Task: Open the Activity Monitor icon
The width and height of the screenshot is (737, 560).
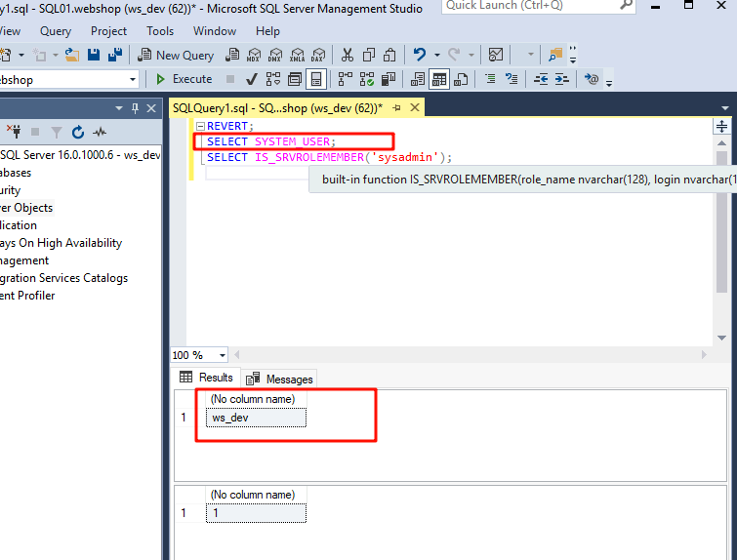Action: coord(496,56)
